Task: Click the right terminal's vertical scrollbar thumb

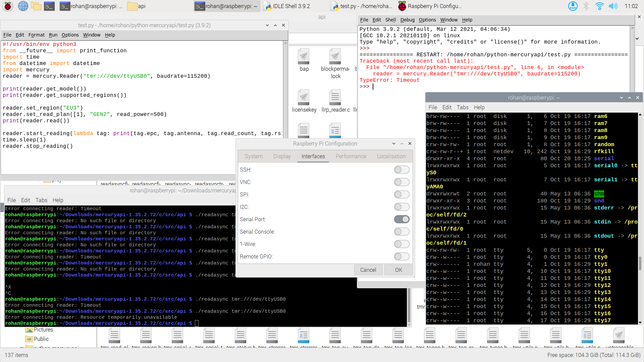Action: (x=640, y=263)
